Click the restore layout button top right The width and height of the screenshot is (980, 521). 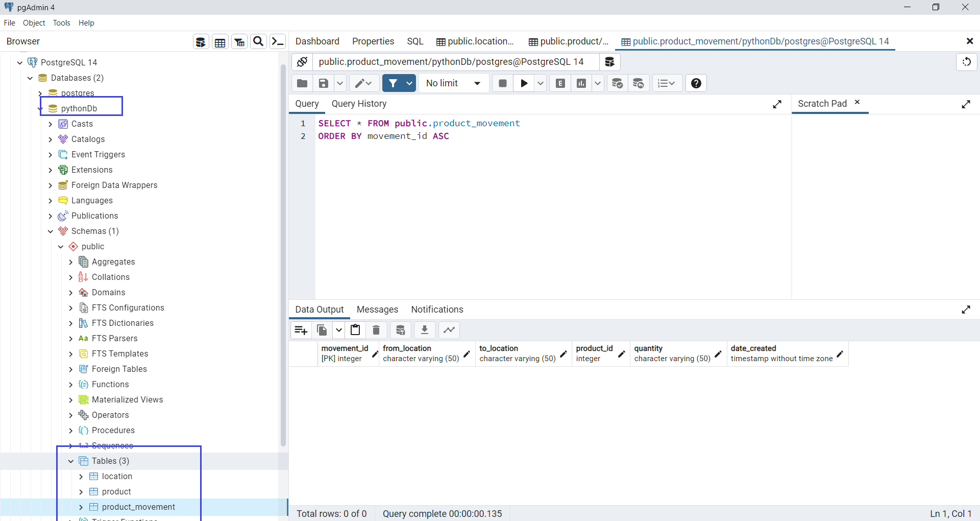click(967, 62)
